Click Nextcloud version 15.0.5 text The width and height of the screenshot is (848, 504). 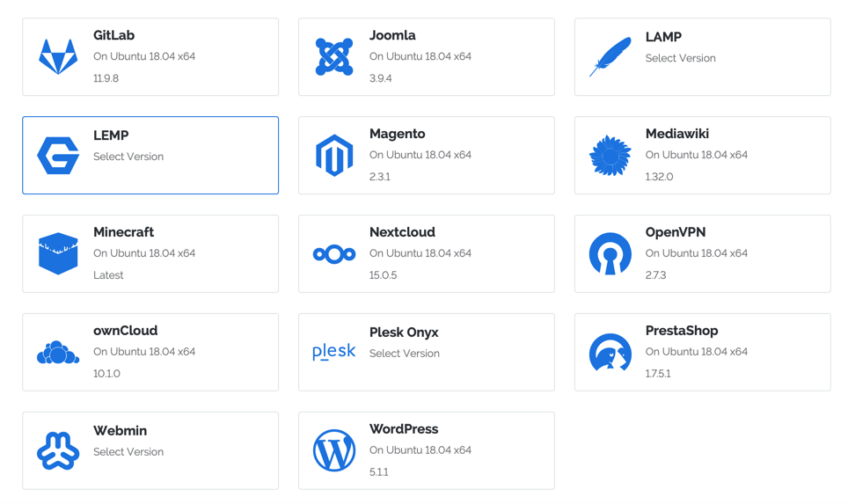[x=383, y=275]
